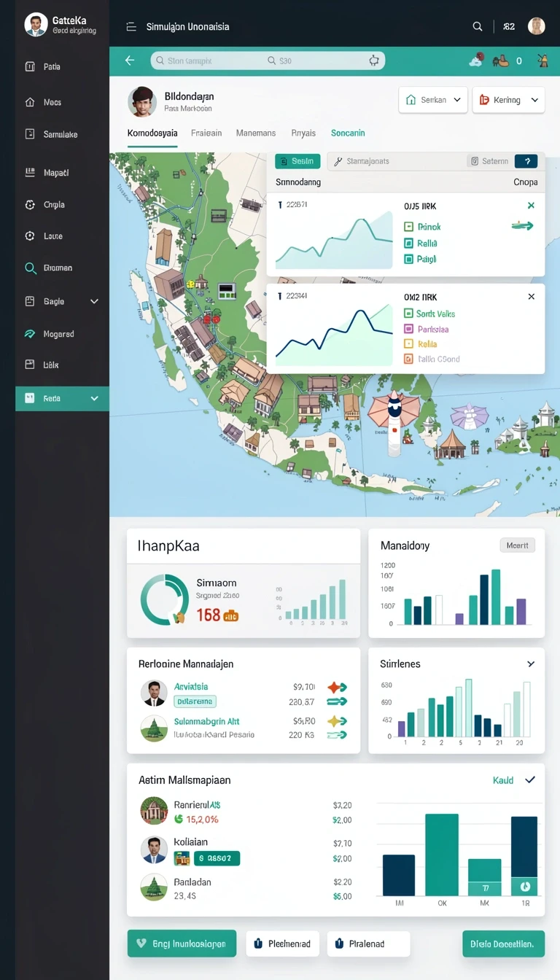Image resolution: width=560 pixels, height=980 pixels.
Task: Open the hamburger menu in top bar
Action: click(131, 27)
